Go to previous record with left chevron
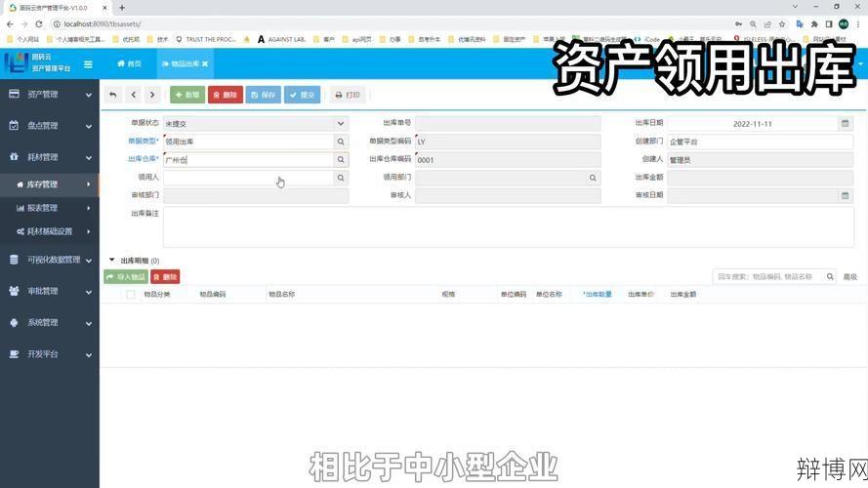Viewport: 868px width, 488px height. click(134, 96)
